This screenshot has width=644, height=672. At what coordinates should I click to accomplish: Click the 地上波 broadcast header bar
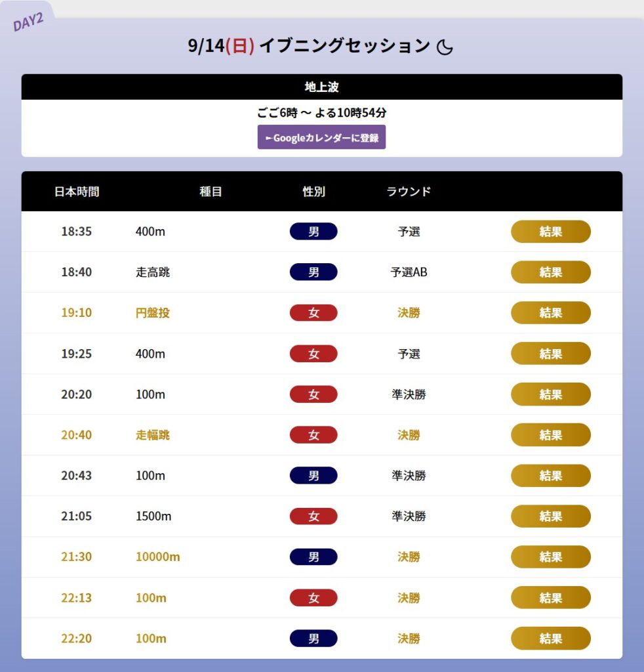coord(322,87)
